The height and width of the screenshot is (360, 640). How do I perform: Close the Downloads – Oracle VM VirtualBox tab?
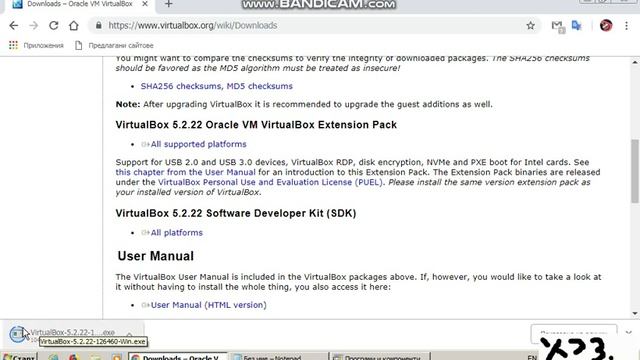click(x=145, y=4)
